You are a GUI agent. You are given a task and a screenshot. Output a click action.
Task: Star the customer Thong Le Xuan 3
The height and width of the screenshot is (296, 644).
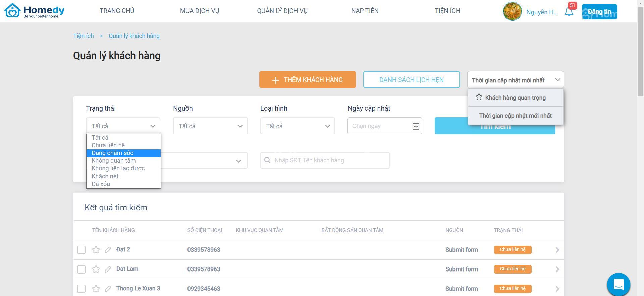[96, 289]
